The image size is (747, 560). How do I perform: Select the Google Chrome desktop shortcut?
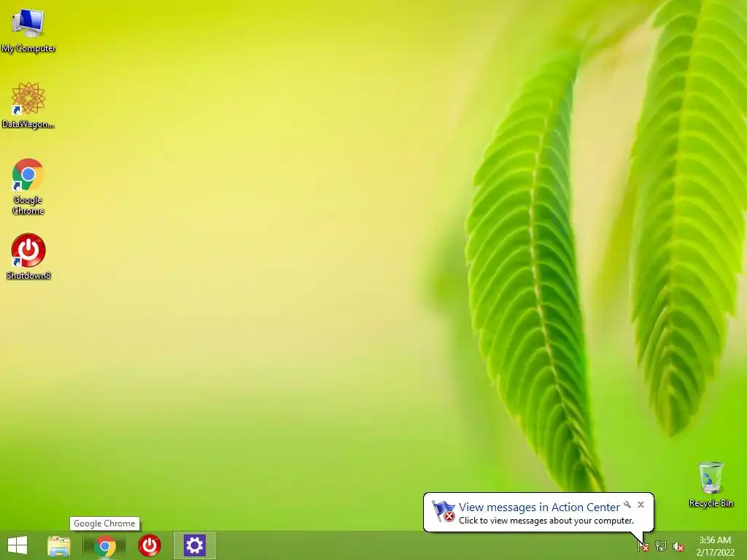pyautogui.click(x=28, y=186)
